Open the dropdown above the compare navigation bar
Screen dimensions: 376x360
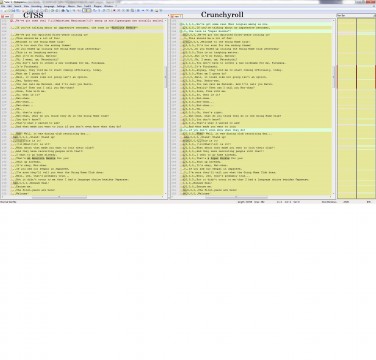point(356,15)
